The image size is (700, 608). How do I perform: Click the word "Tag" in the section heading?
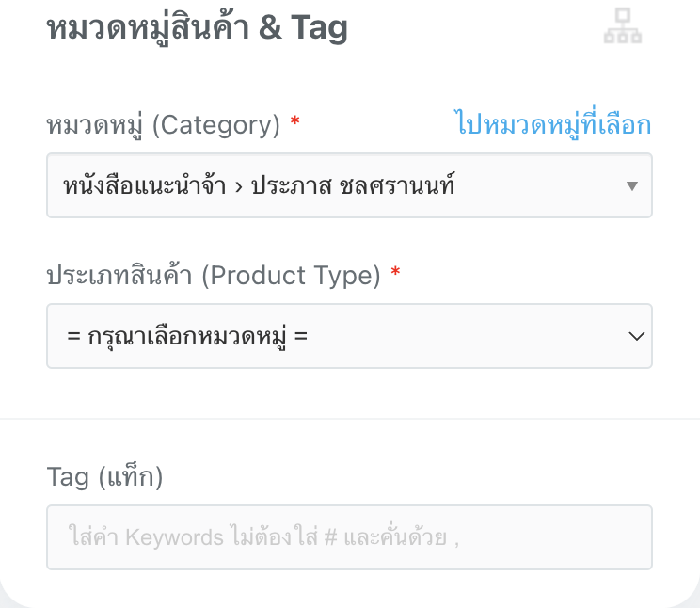coord(319,28)
